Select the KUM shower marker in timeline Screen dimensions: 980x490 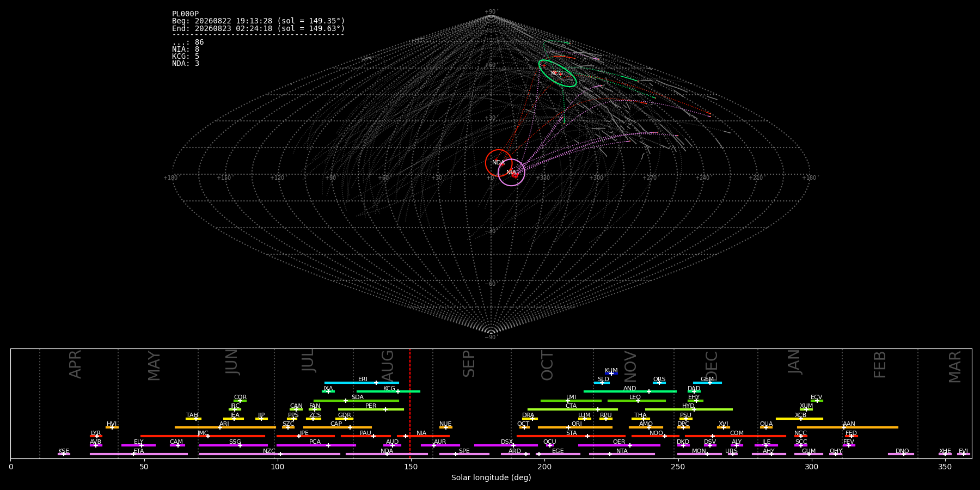click(x=611, y=373)
